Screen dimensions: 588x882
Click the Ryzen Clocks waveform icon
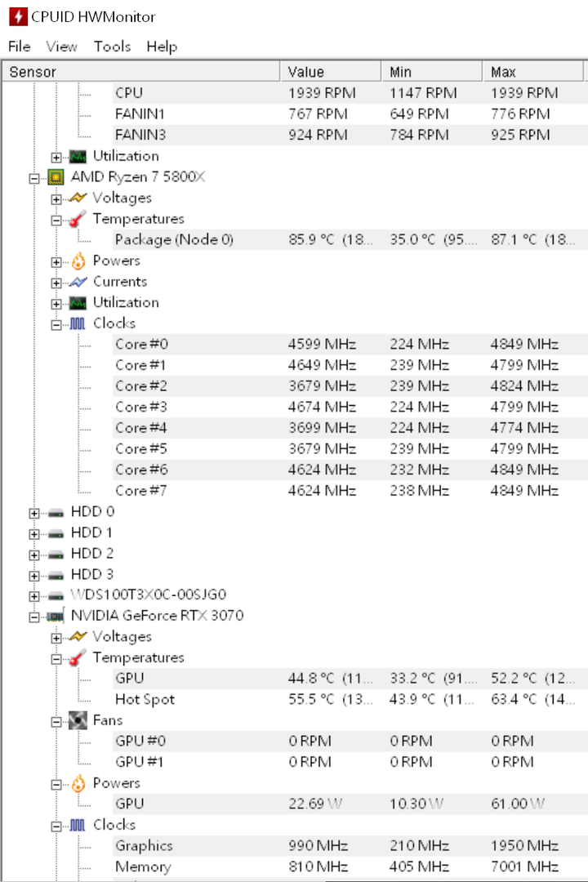coord(78,323)
